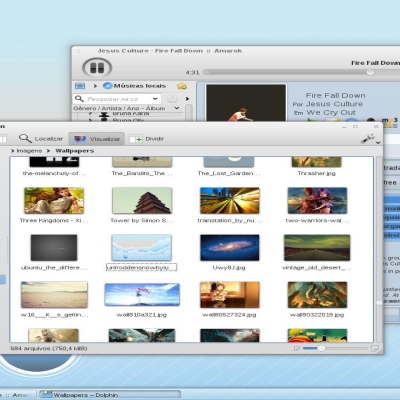
Task: Select the Tower by Simon S... thumbnail
Action: click(x=142, y=200)
